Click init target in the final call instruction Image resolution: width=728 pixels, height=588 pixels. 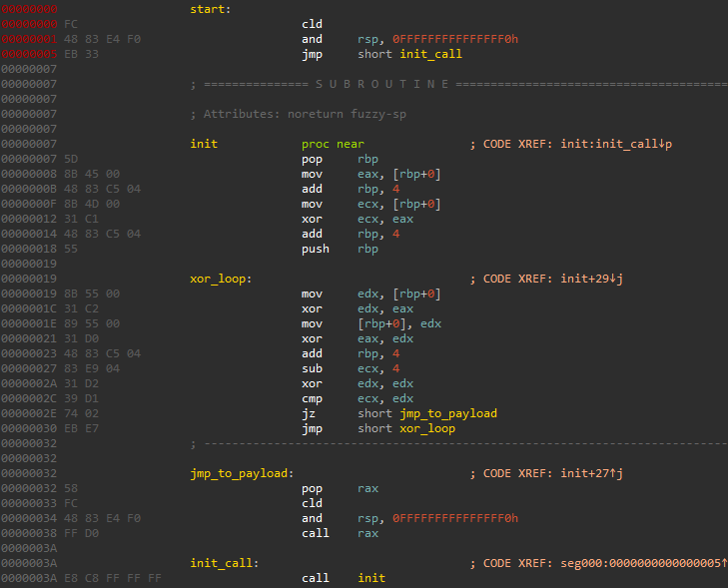pyautogui.click(x=371, y=578)
